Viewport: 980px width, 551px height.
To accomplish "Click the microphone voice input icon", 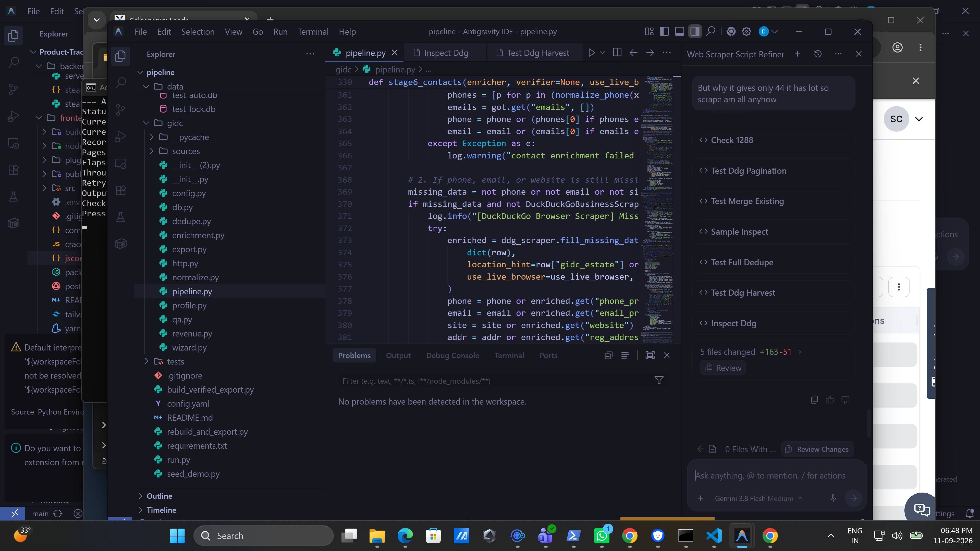I will pos(833,498).
